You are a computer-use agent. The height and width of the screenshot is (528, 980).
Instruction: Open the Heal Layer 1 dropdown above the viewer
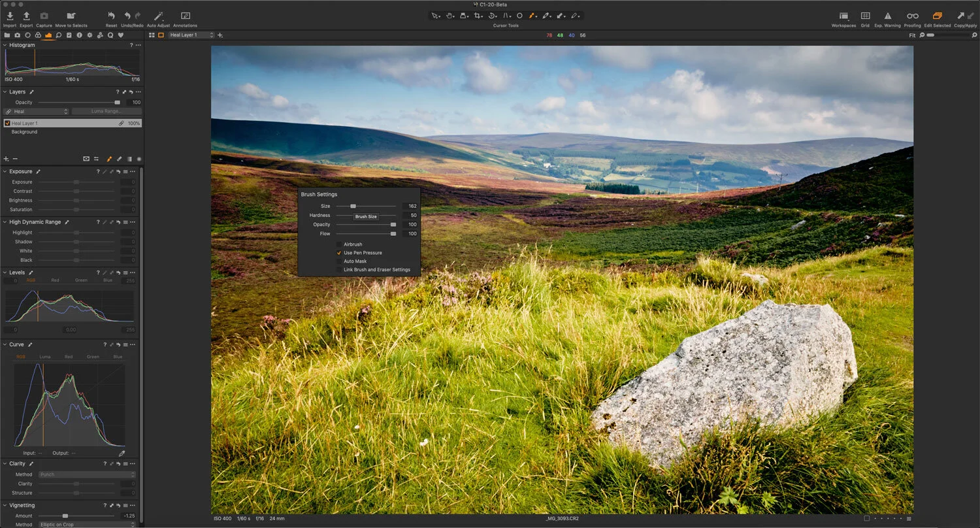click(x=190, y=35)
